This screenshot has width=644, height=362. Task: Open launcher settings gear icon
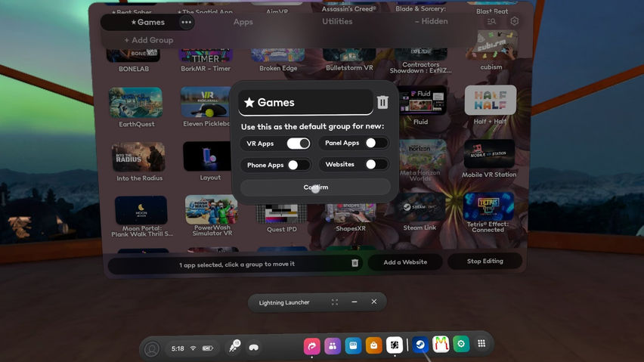514,21
